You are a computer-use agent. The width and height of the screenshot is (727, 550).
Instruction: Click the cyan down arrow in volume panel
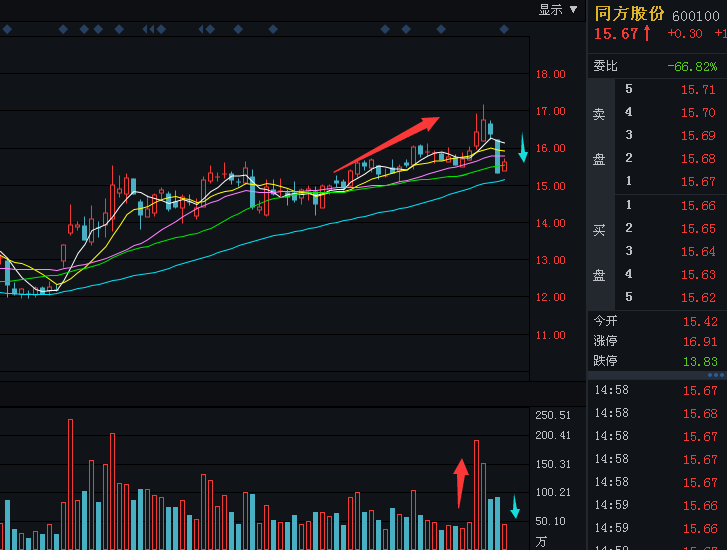515,506
